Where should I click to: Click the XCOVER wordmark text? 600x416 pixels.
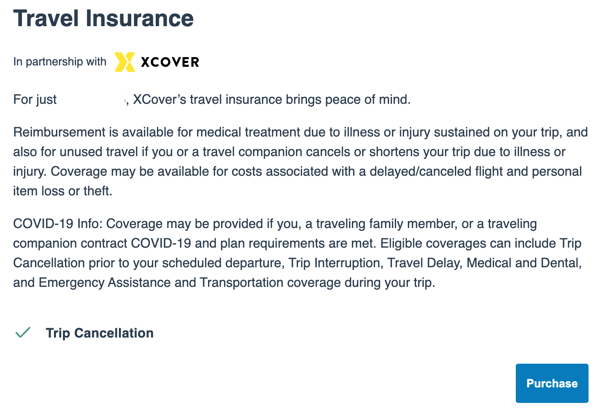coord(170,62)
